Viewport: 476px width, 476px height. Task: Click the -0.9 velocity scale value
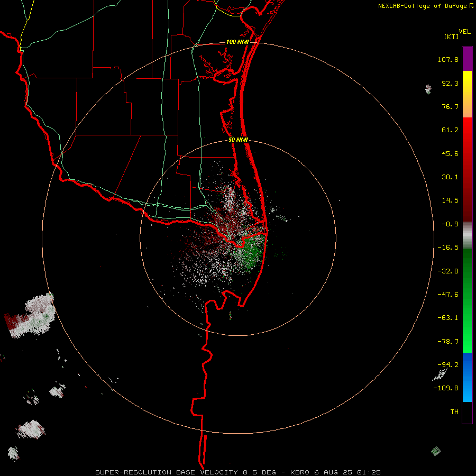pos(450,224)
